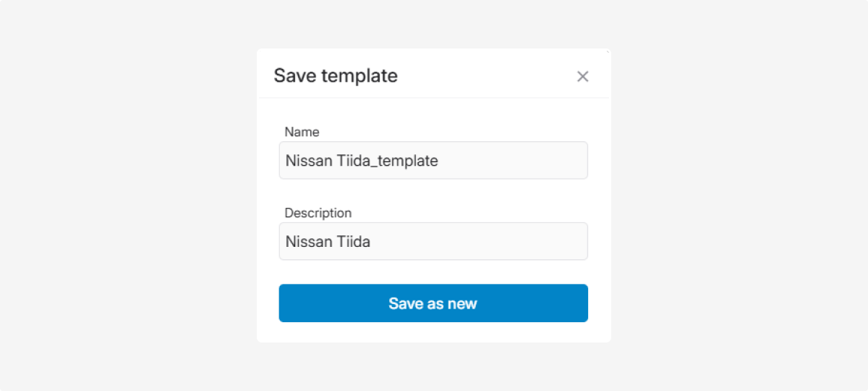Click the Save template dialog title
The width and height of the screenshot is (868, 391).
336,75
